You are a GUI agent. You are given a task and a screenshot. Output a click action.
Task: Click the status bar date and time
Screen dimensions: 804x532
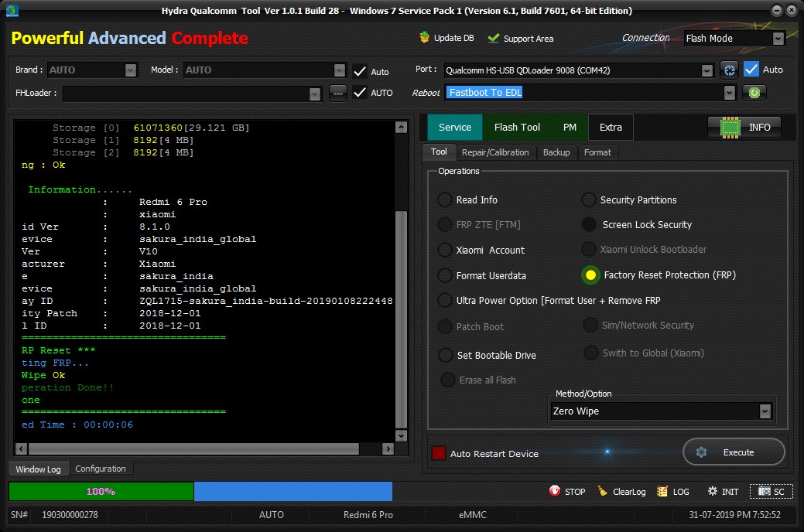pos(734,514)
